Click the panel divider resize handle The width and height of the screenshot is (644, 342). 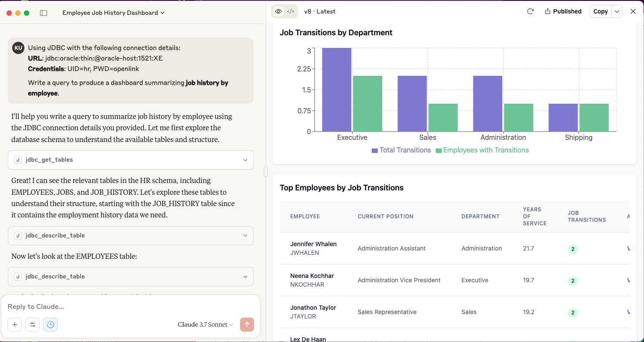(266, 172)
